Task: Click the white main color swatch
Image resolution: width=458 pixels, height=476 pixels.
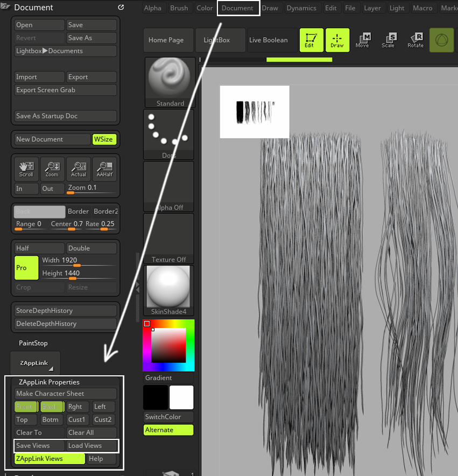Action: (x=181, y=397)
